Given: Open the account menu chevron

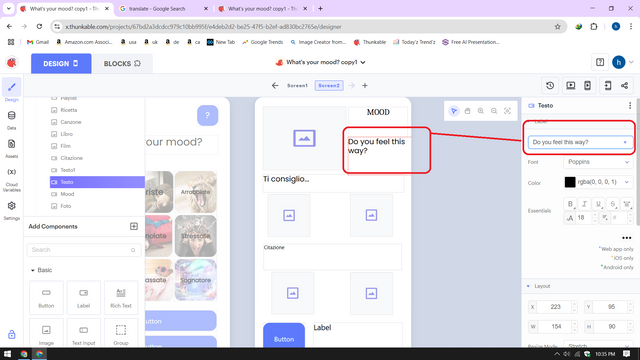Looking at the screenshot, I should coord(631,62).
